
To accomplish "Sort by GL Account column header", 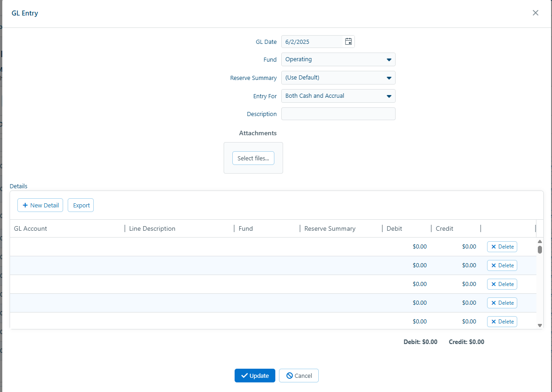I will click(31, 228).
